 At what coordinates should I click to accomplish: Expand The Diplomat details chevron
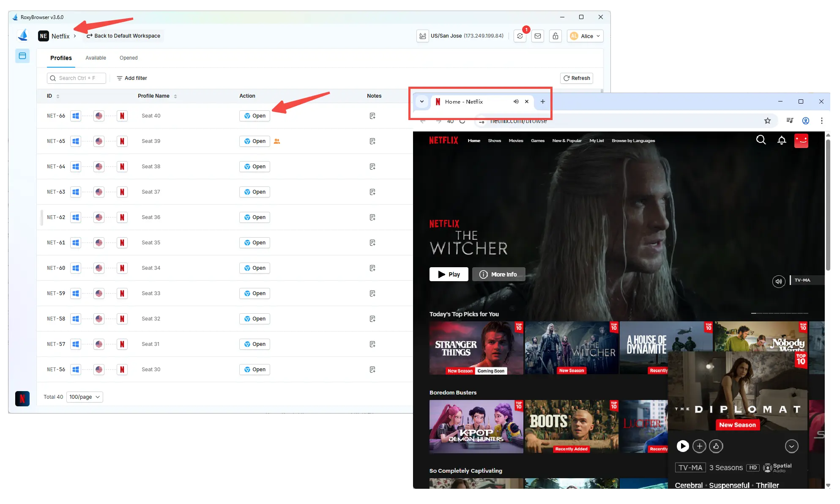(791, 446)
